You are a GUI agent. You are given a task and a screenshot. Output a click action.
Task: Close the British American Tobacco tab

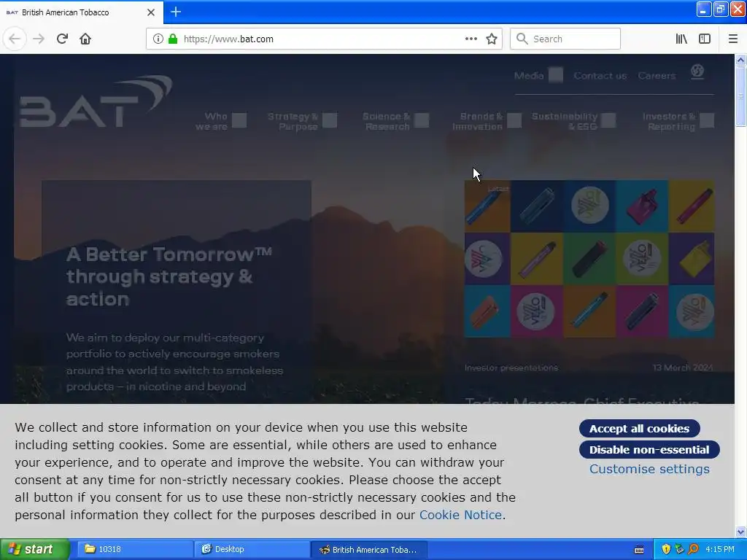point(151,12)
